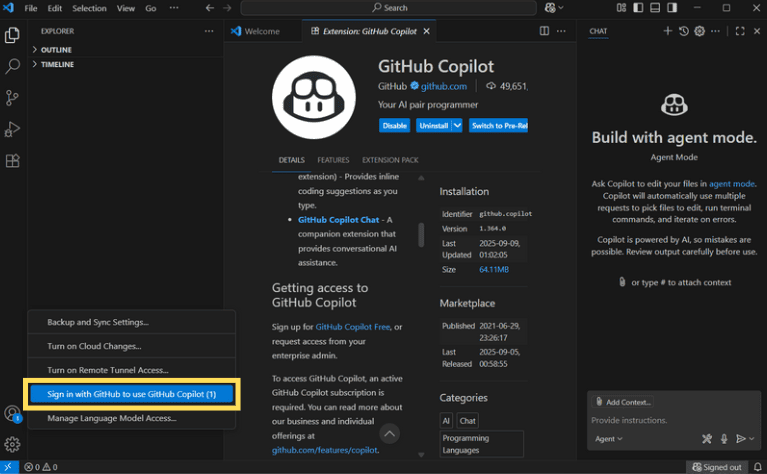Go back with the left arrow
Screen dimensions: 767x474
210,8
